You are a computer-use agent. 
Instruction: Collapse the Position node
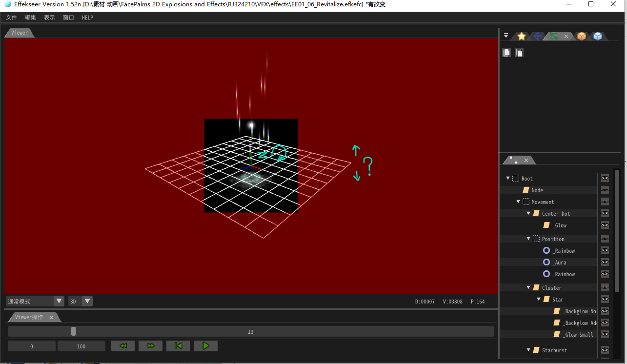(x=528, y=239)
